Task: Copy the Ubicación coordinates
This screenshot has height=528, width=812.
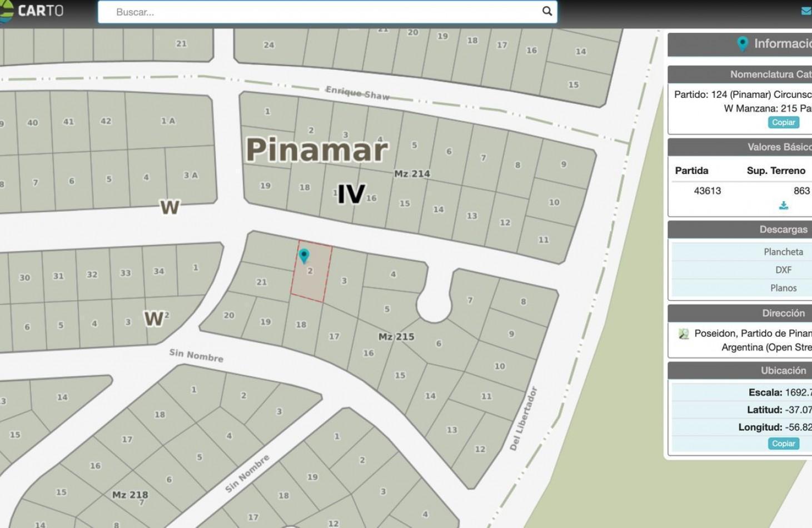Action: (x=783, y=444)
